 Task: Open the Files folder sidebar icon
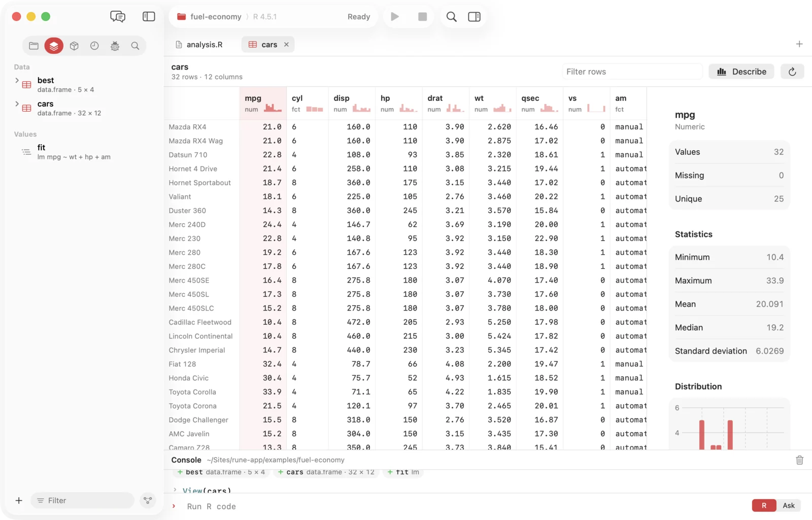tap(33, 46)
